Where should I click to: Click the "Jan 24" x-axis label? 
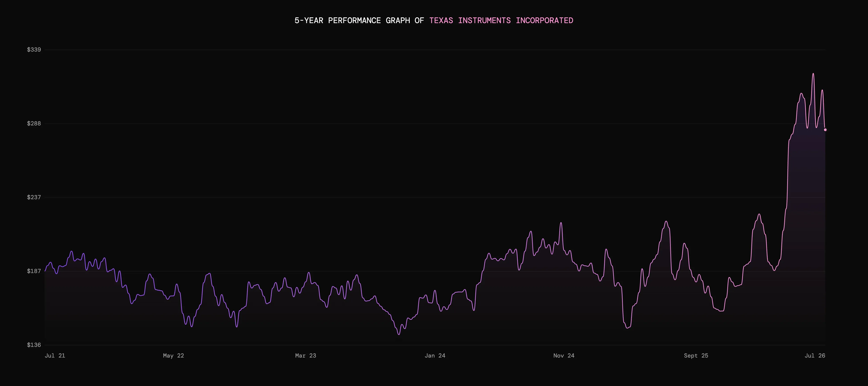(435, 356)
